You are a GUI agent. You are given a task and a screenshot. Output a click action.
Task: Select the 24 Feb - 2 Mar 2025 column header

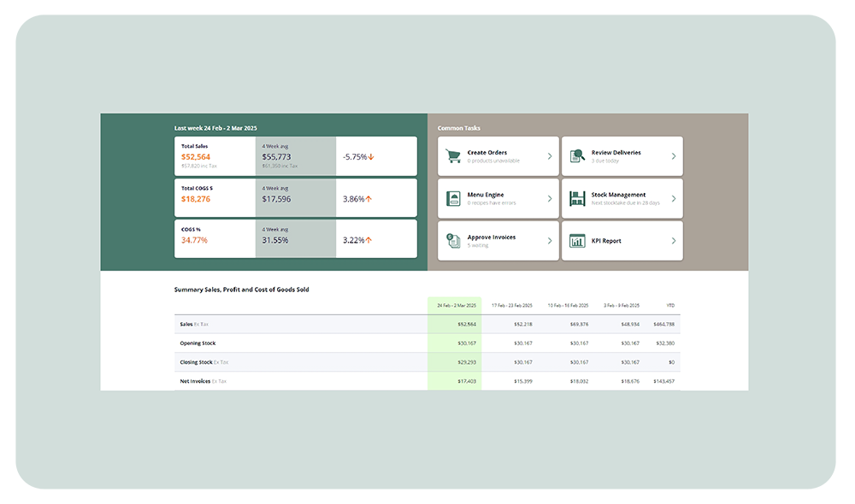(x=454, y=305)
